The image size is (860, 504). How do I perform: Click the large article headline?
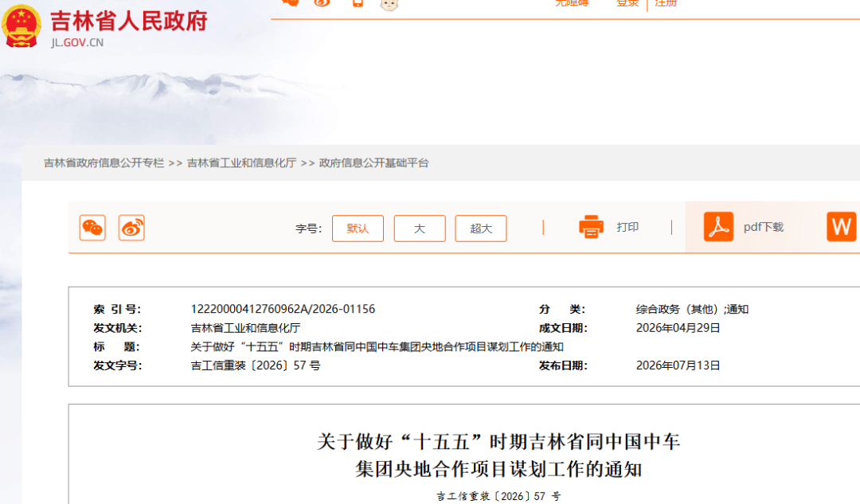(x=498, y=455)
